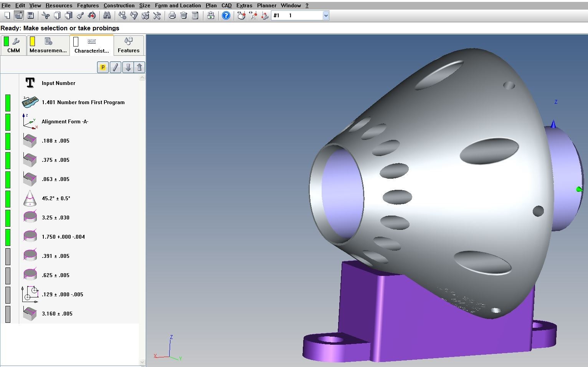The image size is (588, 367).
Task: Open the '?' help menu
Action: (x=307, y=5)
